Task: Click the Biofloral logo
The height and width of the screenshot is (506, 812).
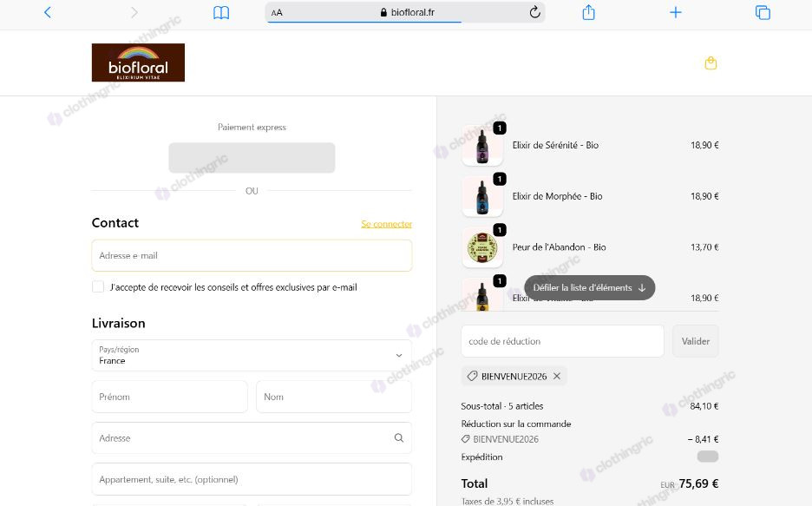Action: [x=138, y=62]
